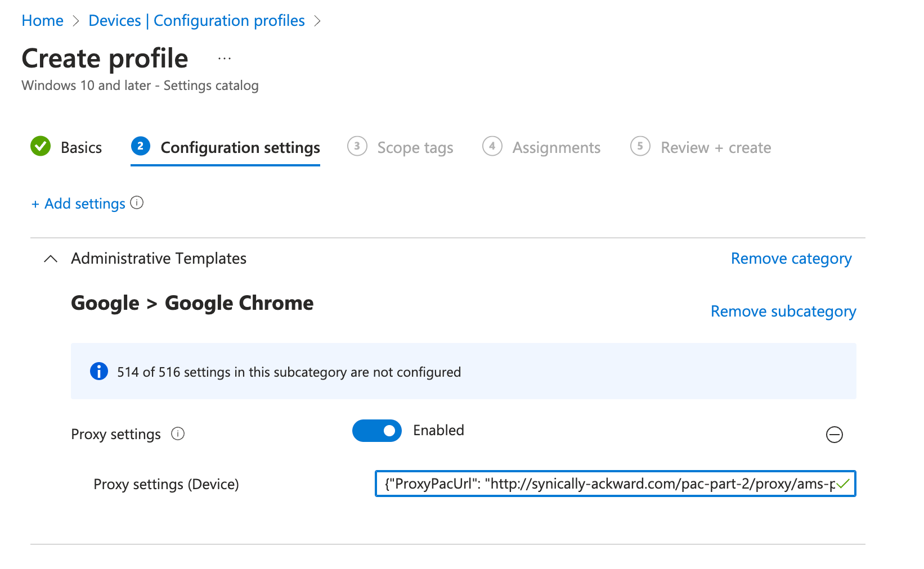Image resolution: width=924 pixels, height=569 pixels.
Task: Click the step 5 circle icon
Action: 640,146
